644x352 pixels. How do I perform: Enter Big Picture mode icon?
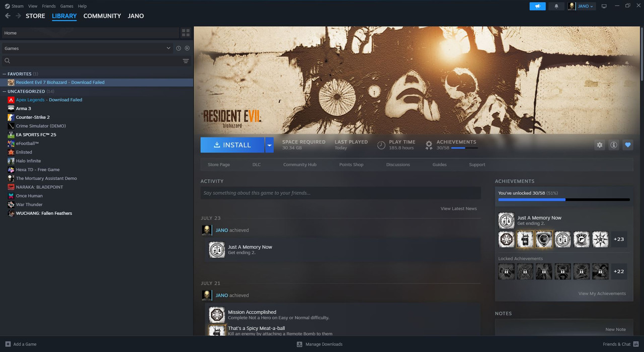(604, 6)
